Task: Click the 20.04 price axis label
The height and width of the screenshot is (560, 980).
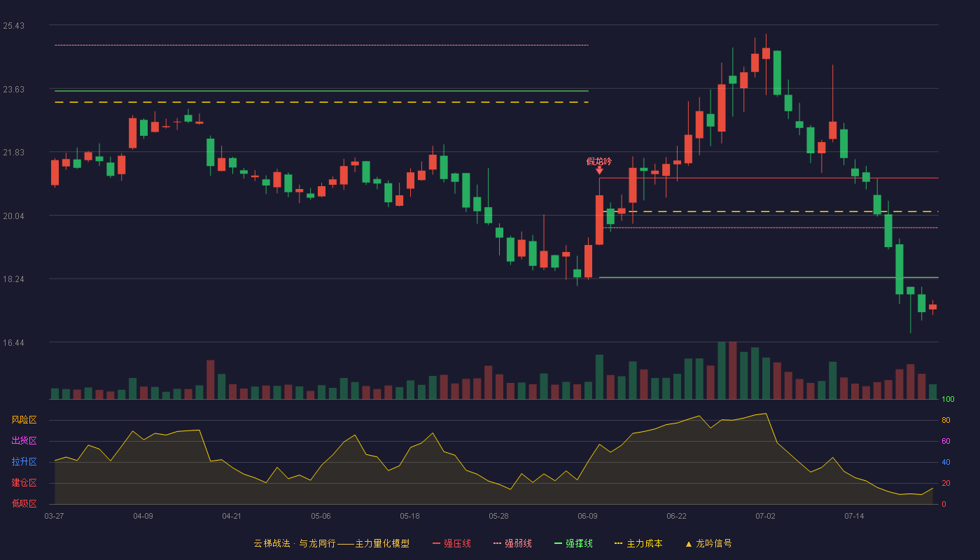Action: (13, 216)
